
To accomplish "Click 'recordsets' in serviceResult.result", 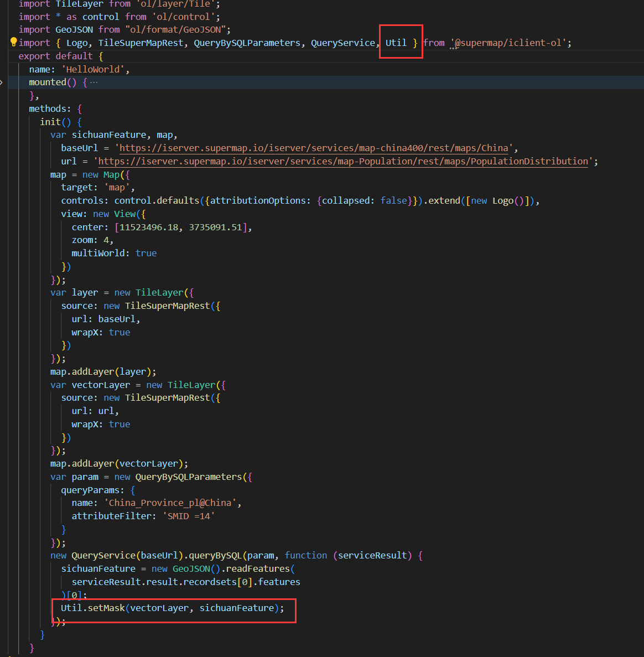I will click(210, 582).
